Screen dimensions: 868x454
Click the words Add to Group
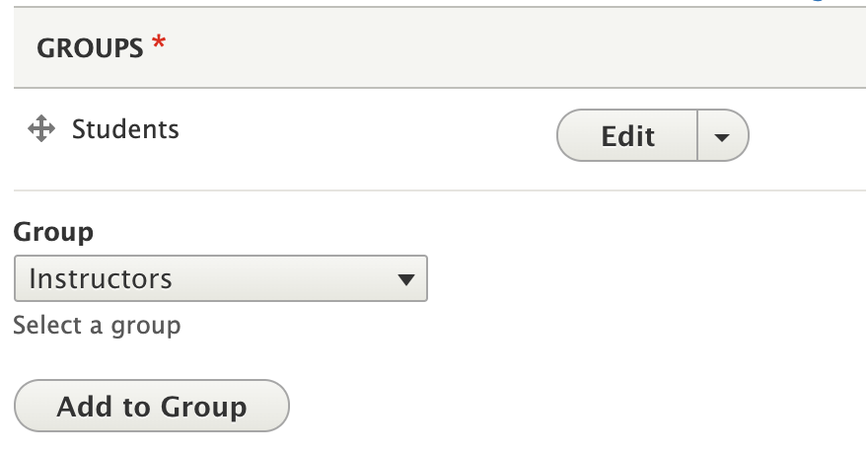(152, 407)
